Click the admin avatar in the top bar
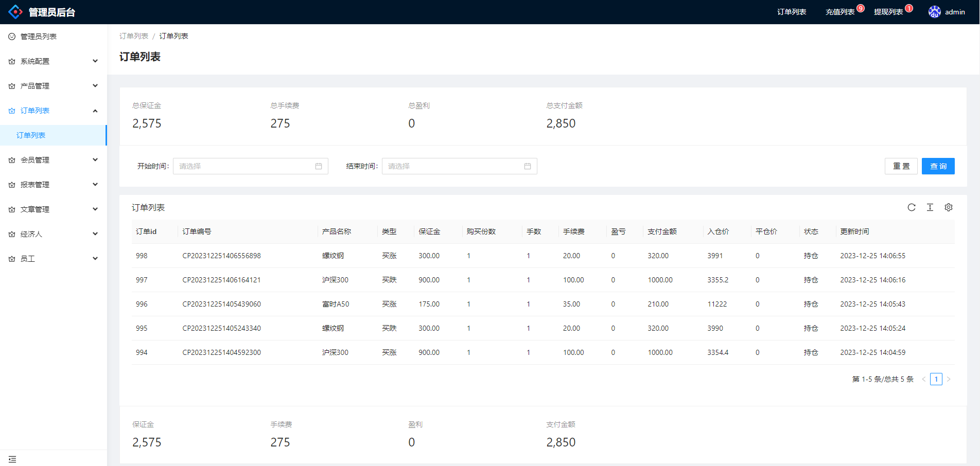This screenshot has height=466, width=980. 934,11
